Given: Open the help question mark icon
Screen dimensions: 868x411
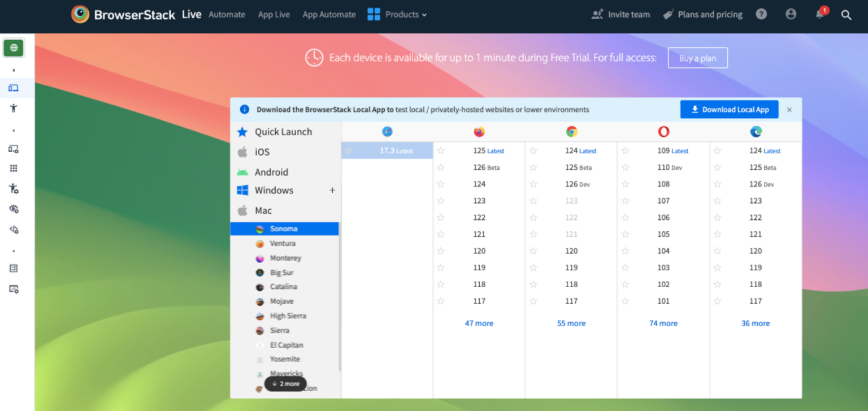Looking at the screenshot, I should pyautogui.click(x=761, y=14).
